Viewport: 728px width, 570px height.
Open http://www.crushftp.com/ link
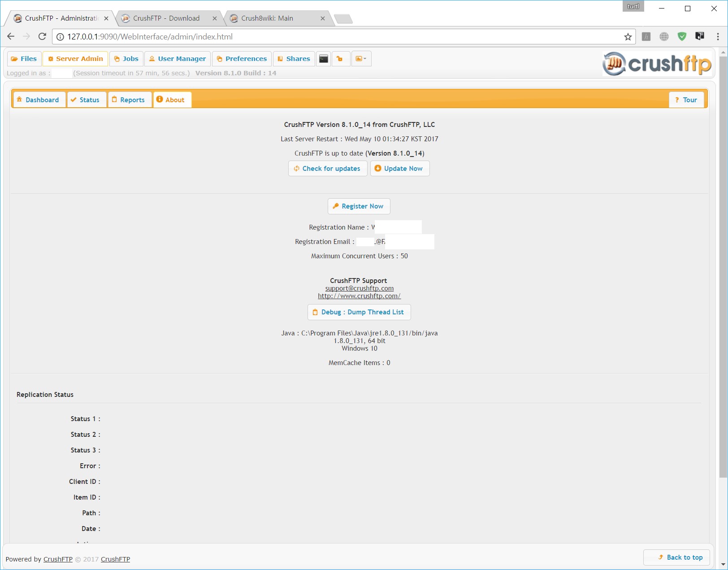(x=360, y=296)
